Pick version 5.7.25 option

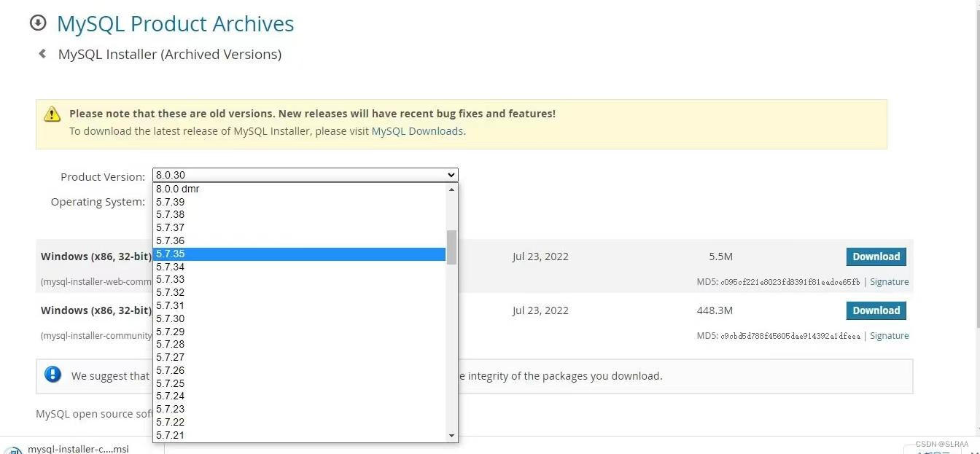tap(299, 383)
